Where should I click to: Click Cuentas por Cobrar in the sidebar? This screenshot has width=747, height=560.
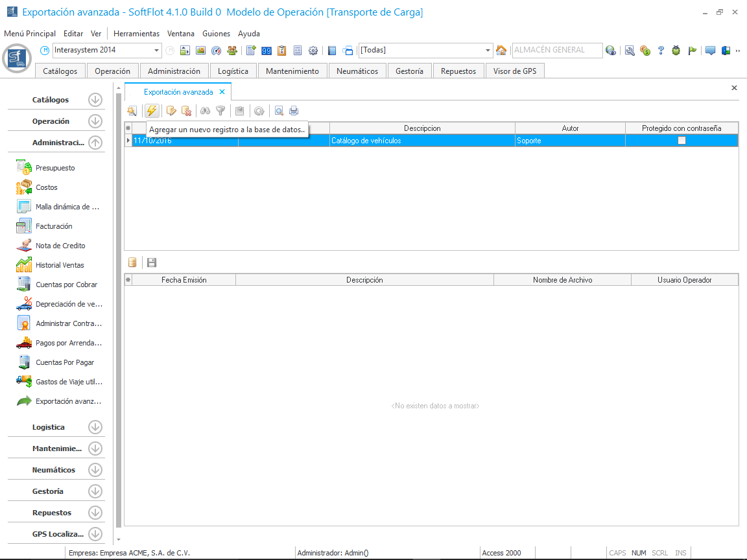point(66,285)
